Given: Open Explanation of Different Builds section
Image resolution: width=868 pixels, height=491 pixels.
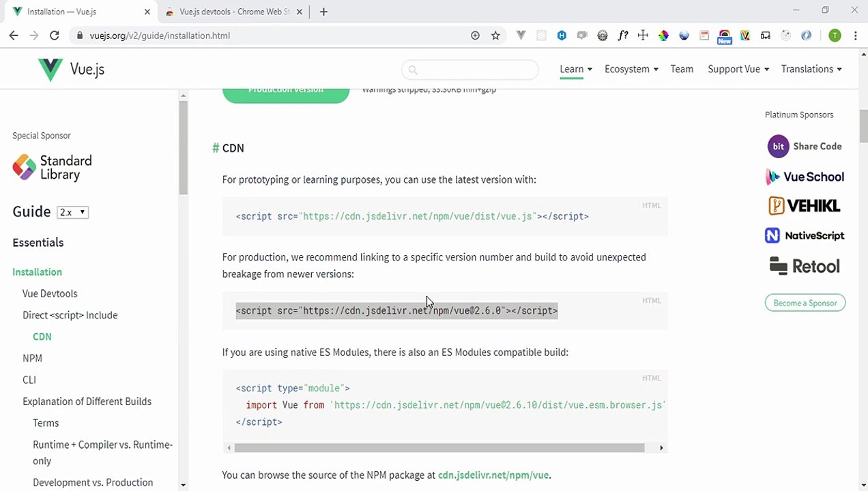Looking at the screenshot, I should 87,401.
